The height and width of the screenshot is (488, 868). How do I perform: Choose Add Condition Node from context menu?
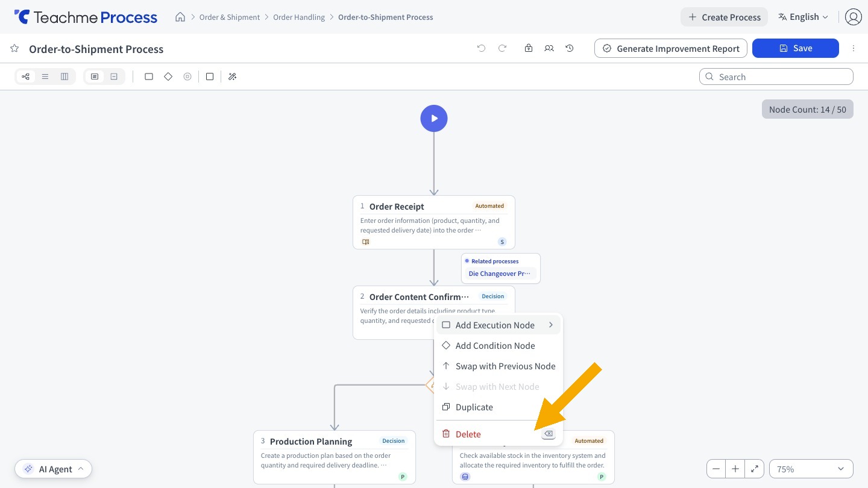(498, 346)
